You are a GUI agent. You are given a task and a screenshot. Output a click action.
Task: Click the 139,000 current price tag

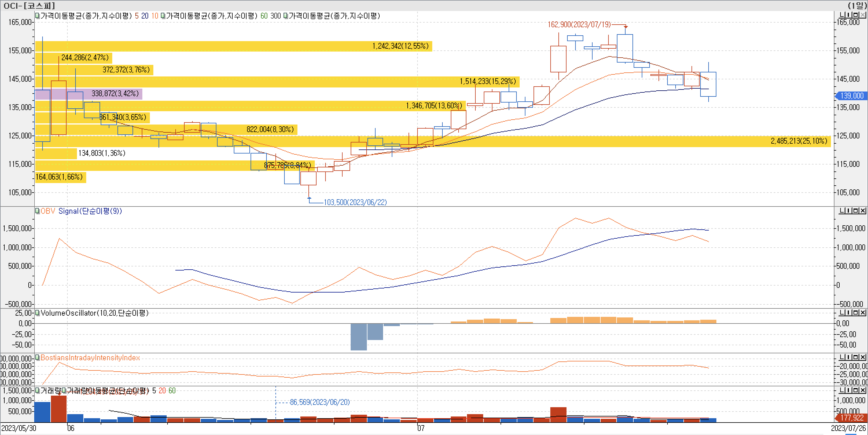[851, 96]
